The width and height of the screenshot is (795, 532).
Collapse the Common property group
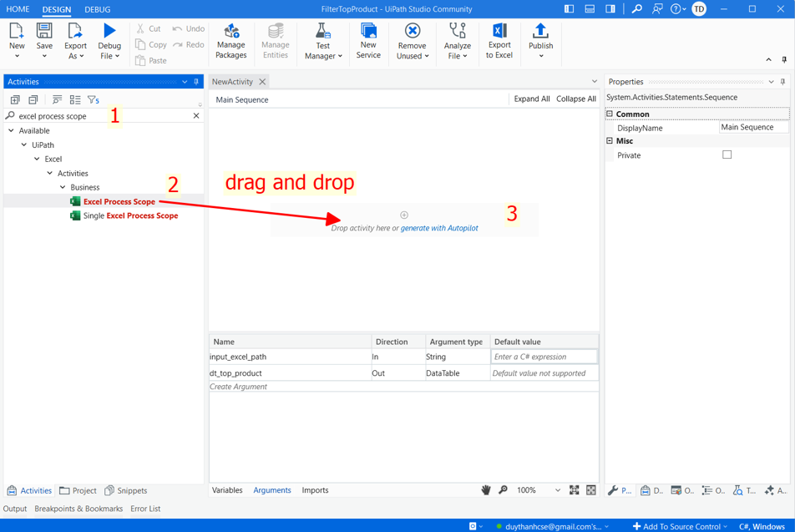[610, 114]
